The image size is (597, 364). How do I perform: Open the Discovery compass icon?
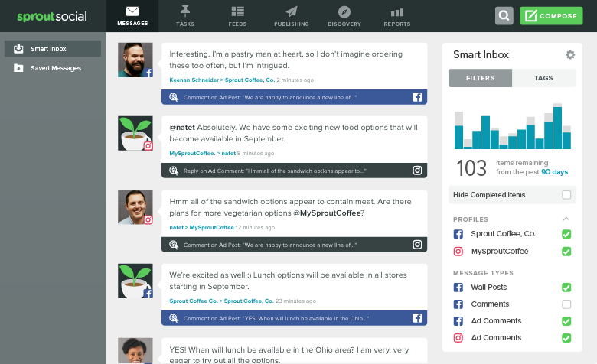[344, 11]
